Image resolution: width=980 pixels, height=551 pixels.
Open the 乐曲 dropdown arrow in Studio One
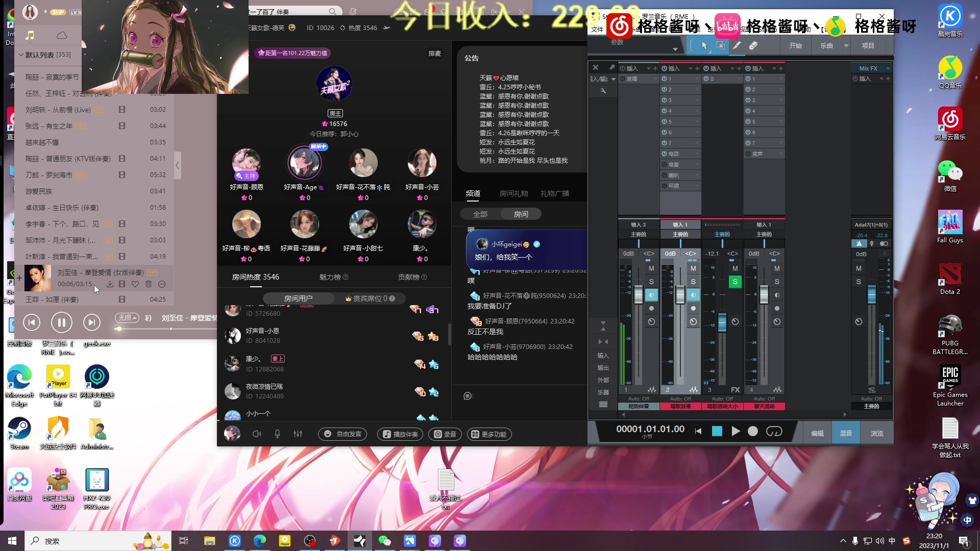point(846,45)
